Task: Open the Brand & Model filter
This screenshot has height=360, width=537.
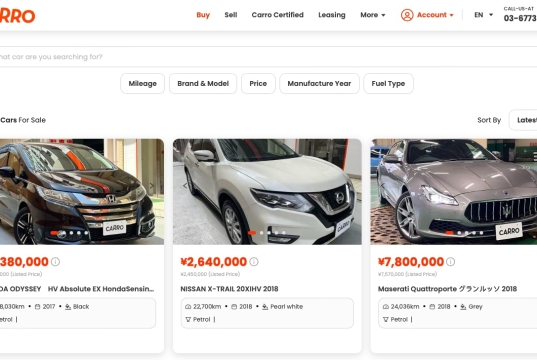Action: (x=203, y=84)
